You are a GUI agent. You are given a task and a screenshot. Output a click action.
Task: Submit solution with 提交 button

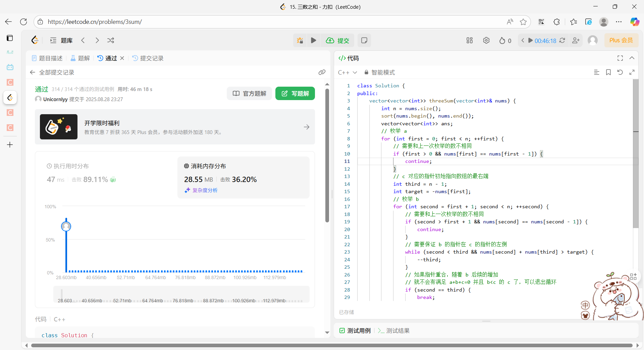[x=337, y=40]
